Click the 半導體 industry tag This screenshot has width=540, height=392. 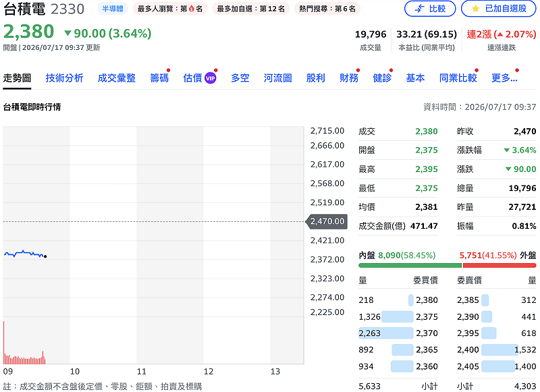(113, 9)
